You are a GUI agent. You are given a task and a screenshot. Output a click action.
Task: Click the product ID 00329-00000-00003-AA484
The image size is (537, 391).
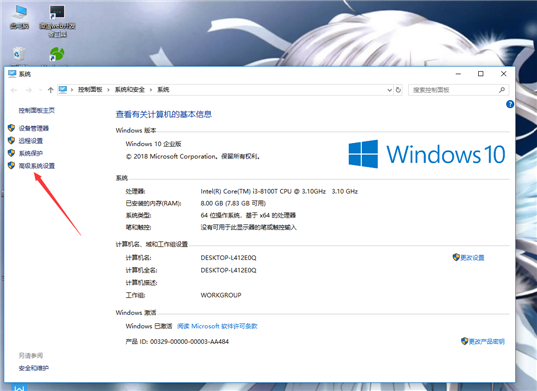(189, 342)
